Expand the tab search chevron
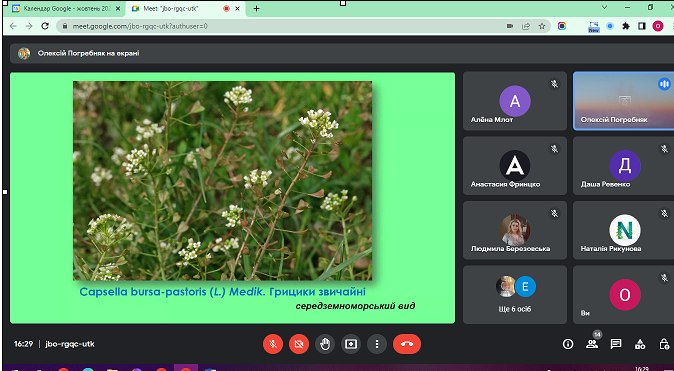 (604, 7)
